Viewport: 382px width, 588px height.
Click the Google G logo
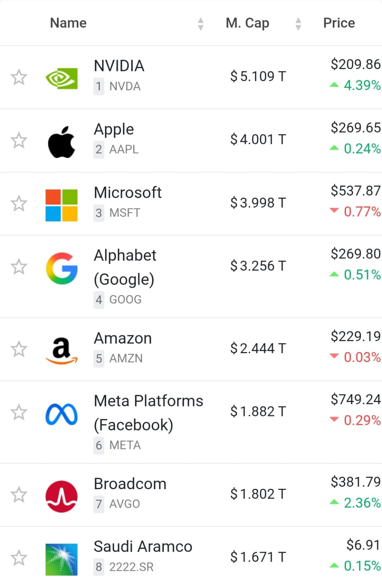61,268
